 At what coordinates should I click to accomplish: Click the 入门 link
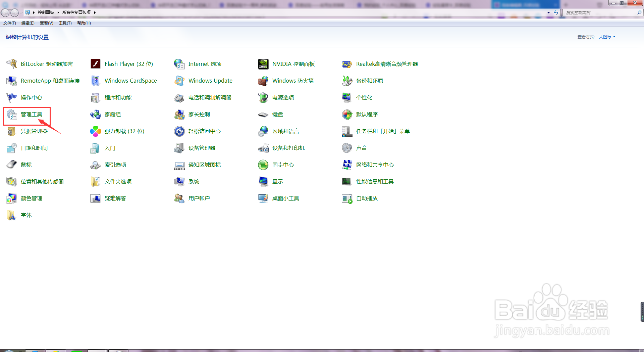click(x=110, y=148)
